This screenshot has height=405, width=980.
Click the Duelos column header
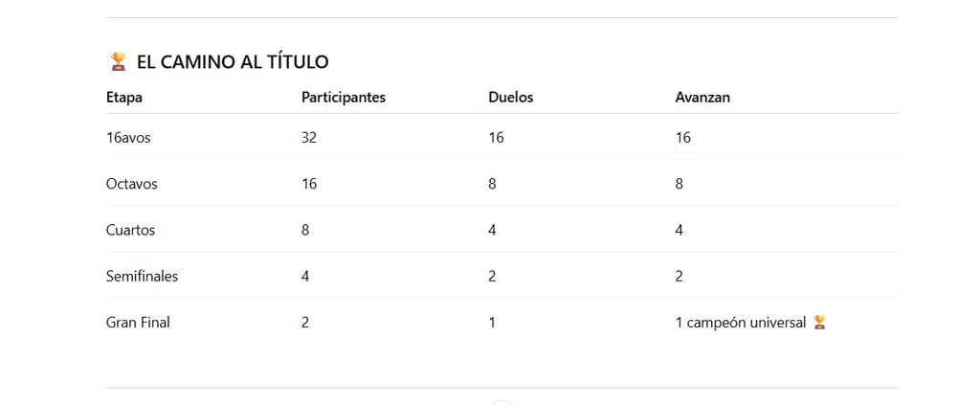511,98
